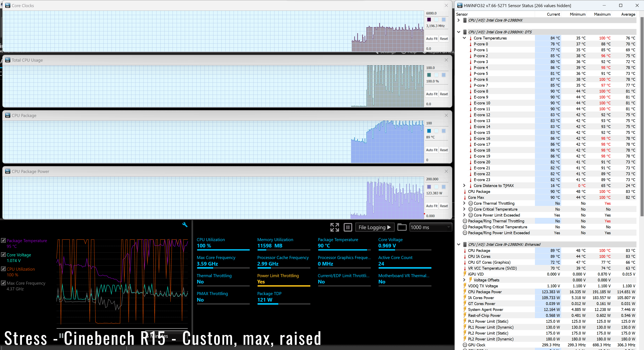Click the wrench settings icon in XTU graph
The height and width of the screenshot is (350, 644).
click(x=185, y=224)
